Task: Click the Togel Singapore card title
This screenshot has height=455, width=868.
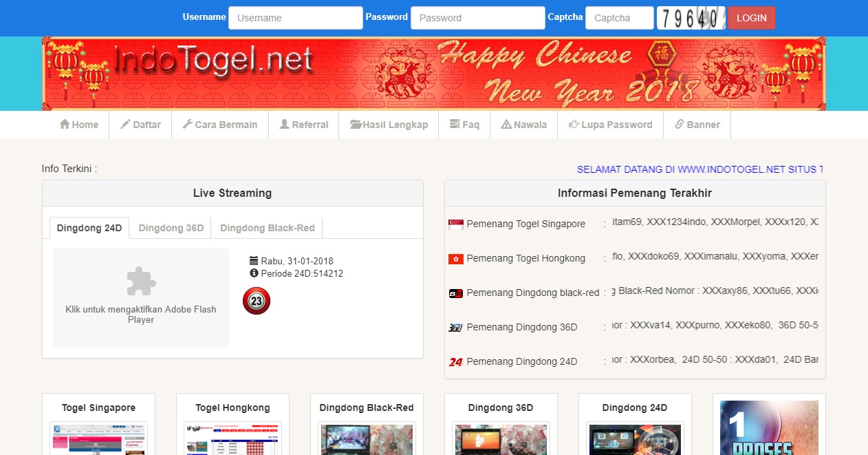Action: click(x=98, y=408)
